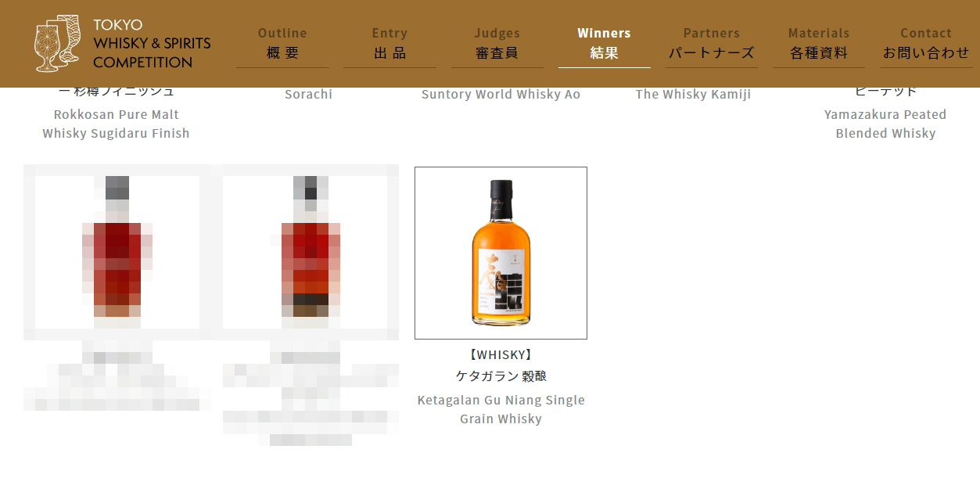Image resolution: width=980 pixels, height=496 pixels.
Task: Open the Contact お問い合わせ page
Action: coord(926,43)
